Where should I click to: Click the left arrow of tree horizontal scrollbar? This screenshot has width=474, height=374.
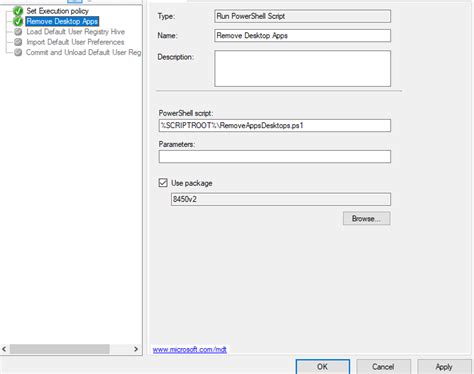click(4, 349)
